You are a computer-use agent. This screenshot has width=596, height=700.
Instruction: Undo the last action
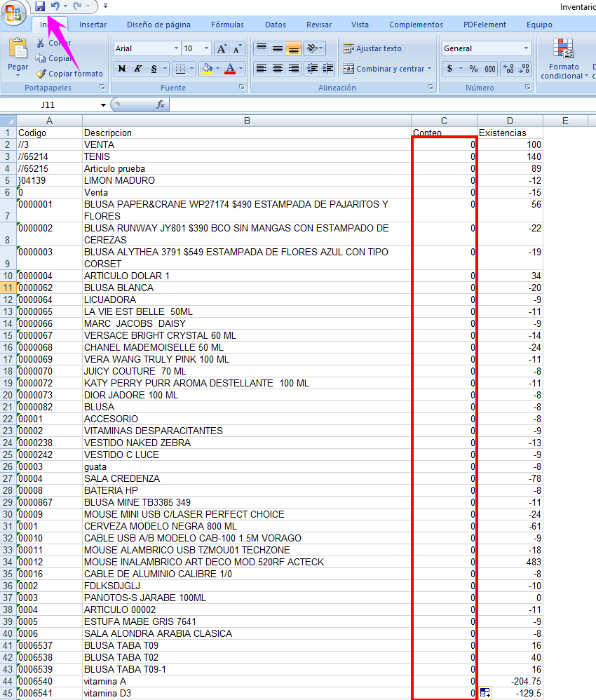pyautogui.click(x=55, y=6)
